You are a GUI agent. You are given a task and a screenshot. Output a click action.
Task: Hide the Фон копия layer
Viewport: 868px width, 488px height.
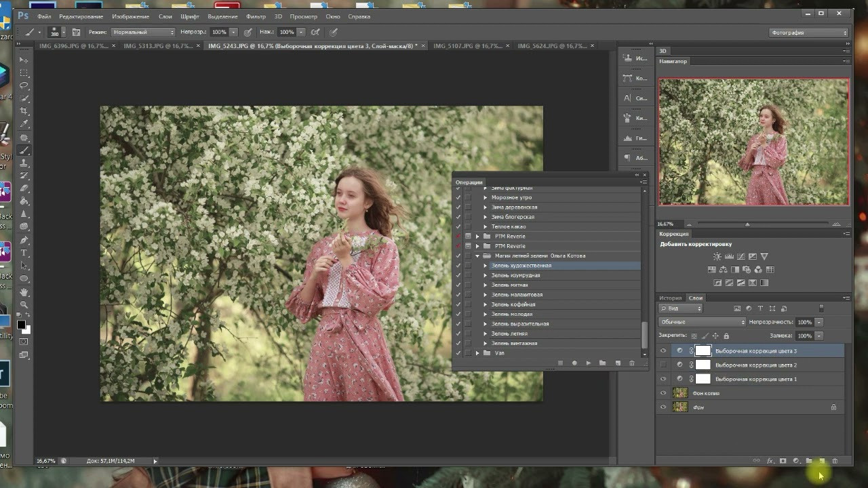pyautogui.click(x=663, y=393)
